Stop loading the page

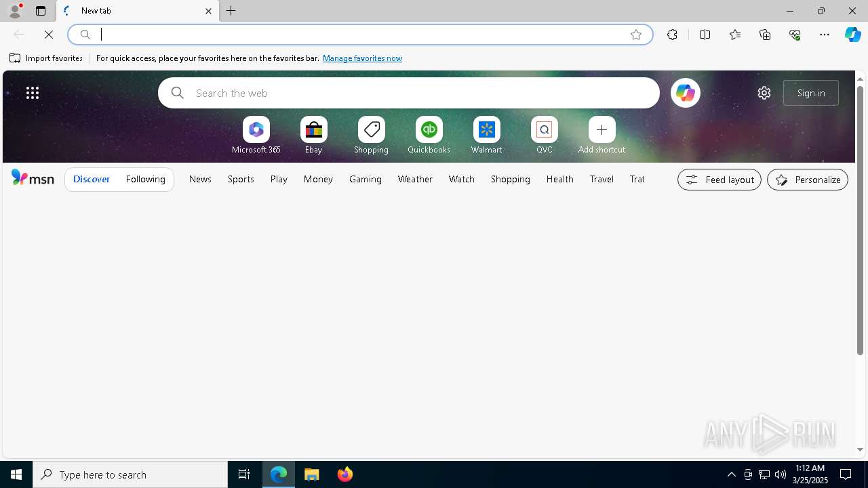[x=49, y=35]
